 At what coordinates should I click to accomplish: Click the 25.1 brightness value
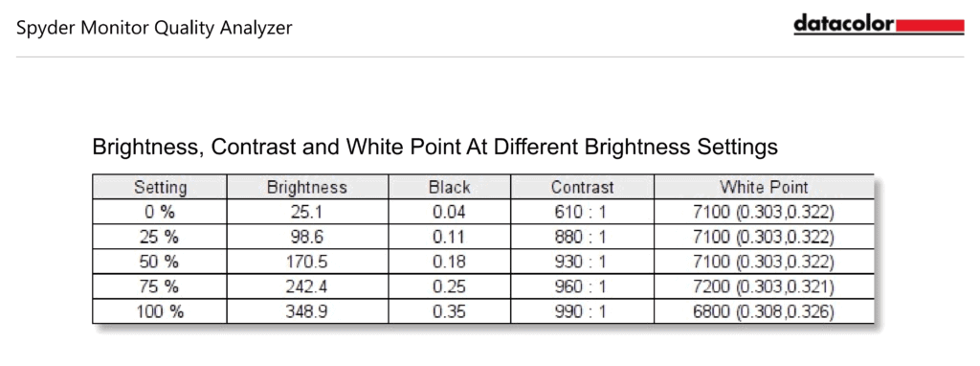307,212
